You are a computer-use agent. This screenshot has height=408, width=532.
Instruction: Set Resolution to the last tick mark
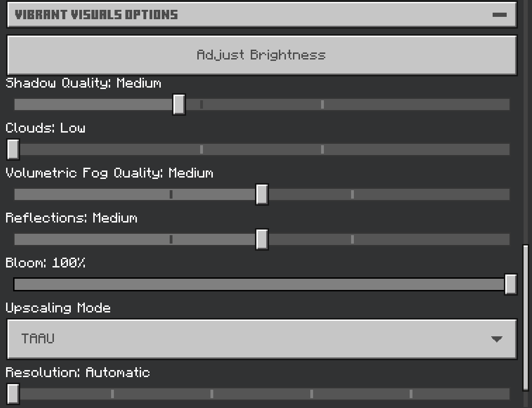(x=411, y=394)
